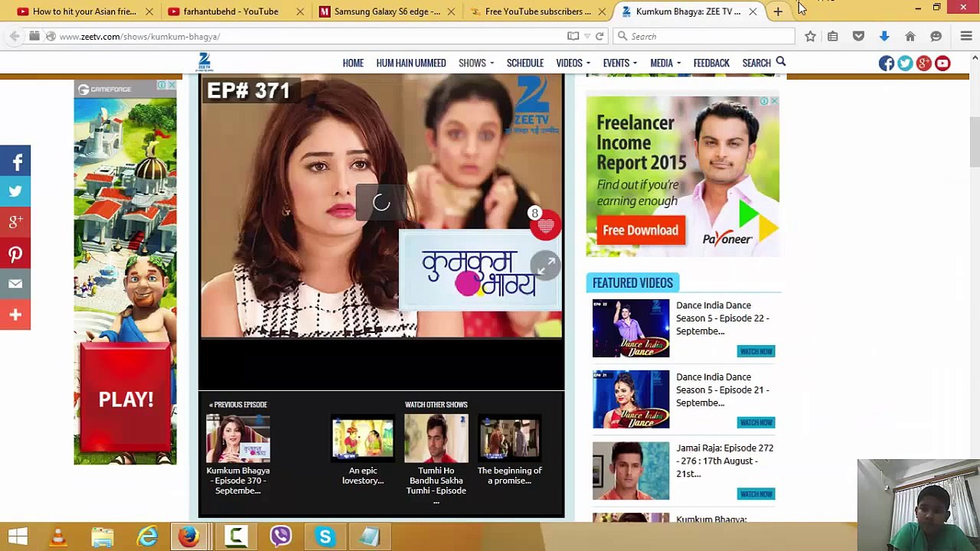Open the URL bar history dropdown arrow
Screen dimensions: 980x551
[x=587, y=36]
